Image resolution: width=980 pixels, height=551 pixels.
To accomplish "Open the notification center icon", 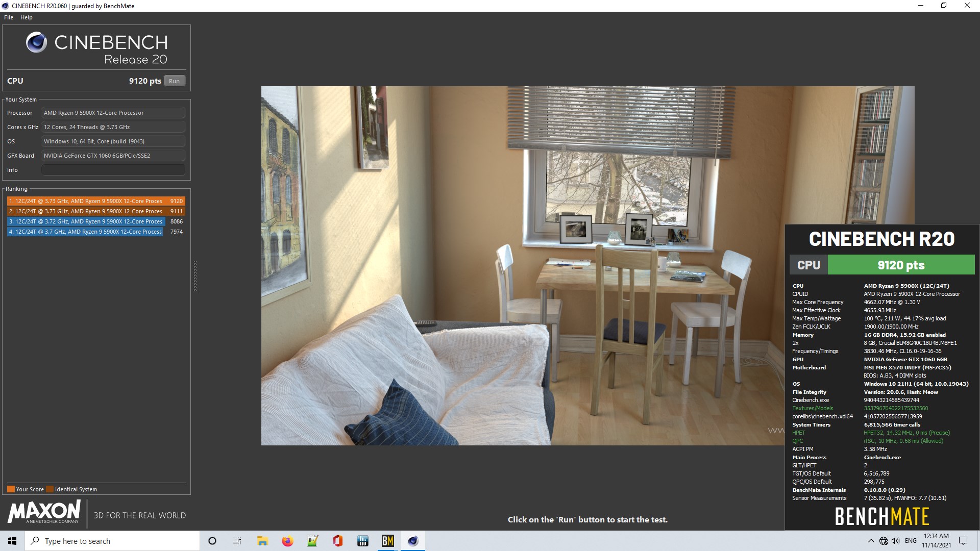I will click(x=963, y=541).
